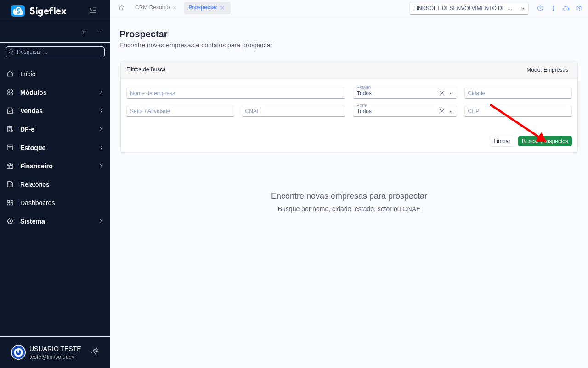Click the minus icon above the search box

pos(98,32)
